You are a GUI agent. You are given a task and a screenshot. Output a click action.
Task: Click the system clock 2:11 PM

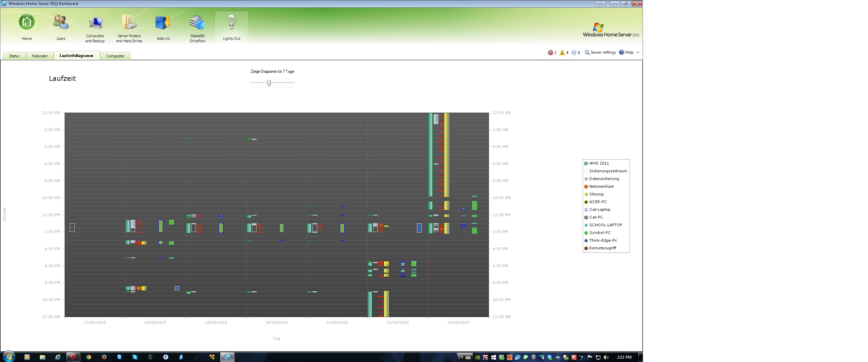tap(625, 357)
